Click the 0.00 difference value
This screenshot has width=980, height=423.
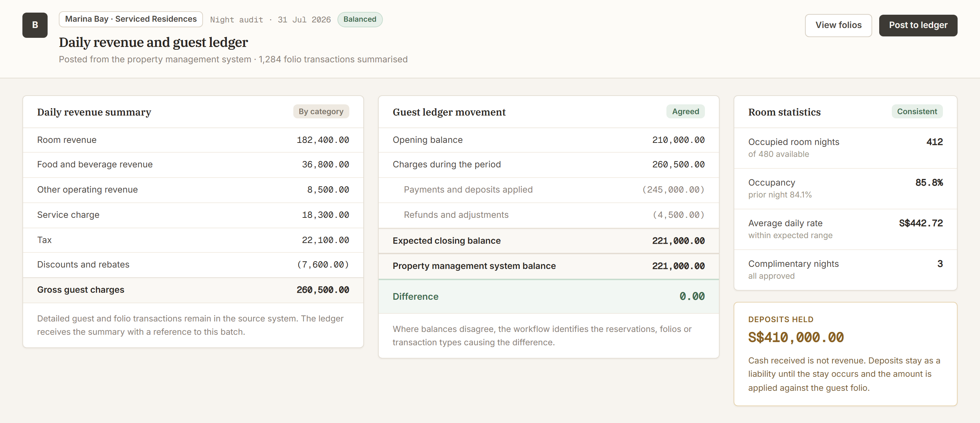(x=692, y=296)
